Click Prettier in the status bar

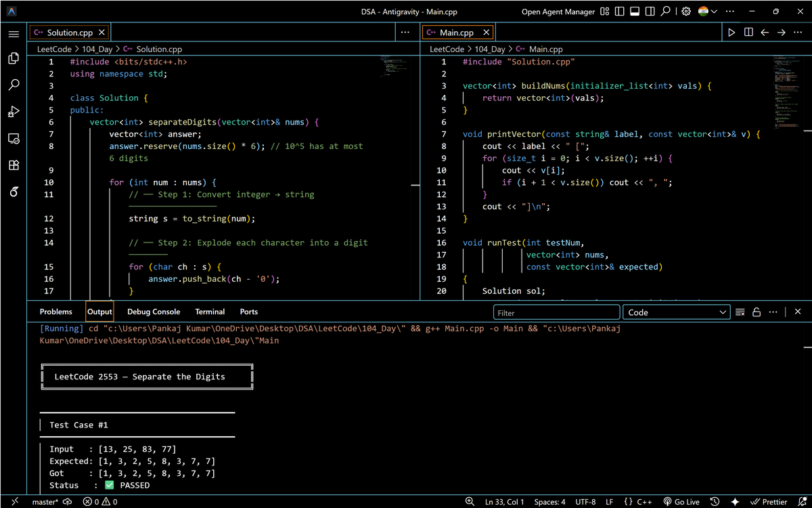[x=769, y=502]
